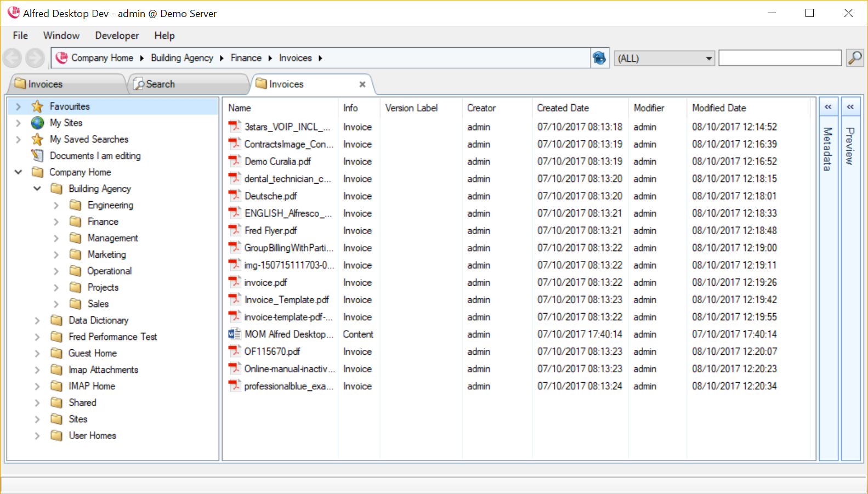This screenshot has height=494, width=868.
Task: Click the refresh globe icon beside breadcrumb
Action: pyautogui.click(x=599, y=58)
